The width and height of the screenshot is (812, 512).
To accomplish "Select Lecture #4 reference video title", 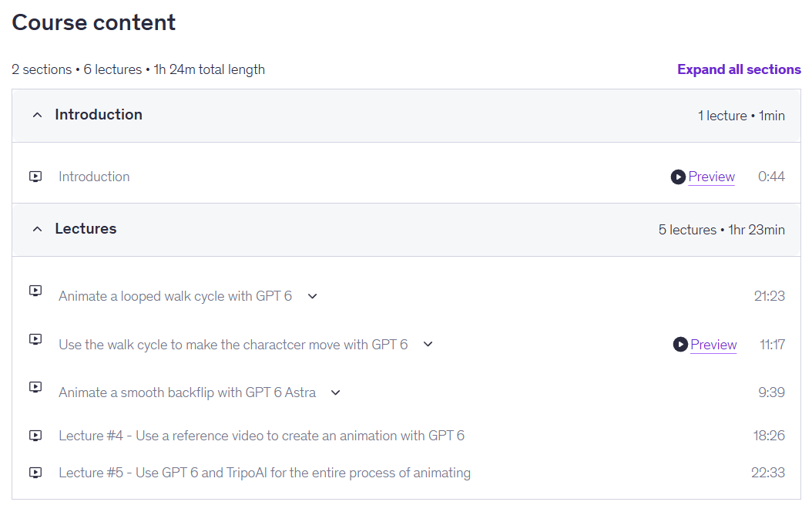I will tap(261, 436).
